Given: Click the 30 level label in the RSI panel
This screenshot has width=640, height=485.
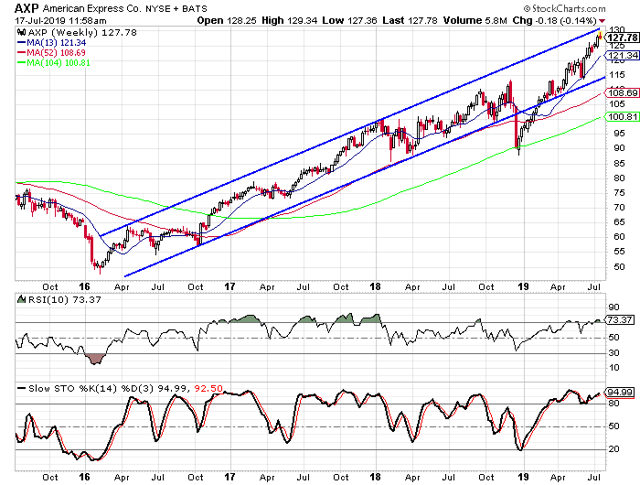Looking at the screenshot, I should (x=614, y=352).
